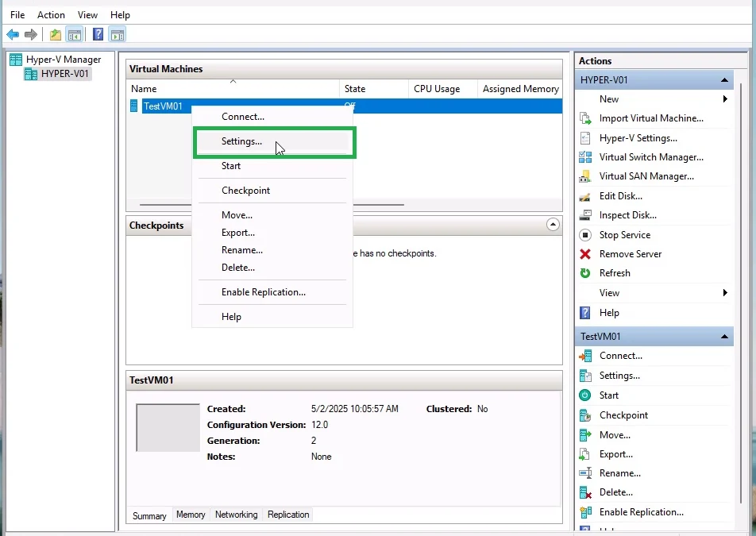Click Virtual SAN Manager icon
This screenshot has width=756, height=536.
coord(584,176)
